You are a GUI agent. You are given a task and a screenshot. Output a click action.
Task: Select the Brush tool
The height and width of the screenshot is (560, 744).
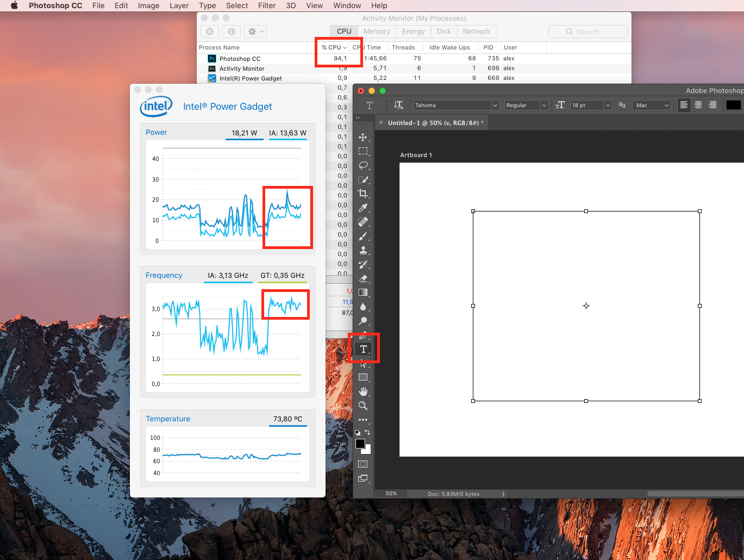(363, 236)
